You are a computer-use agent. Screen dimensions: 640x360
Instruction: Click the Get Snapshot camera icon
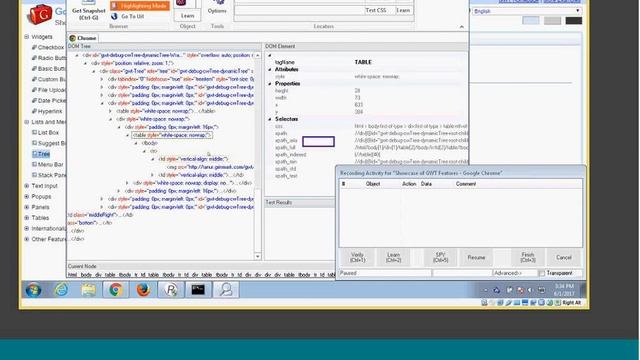click(89, 2)
